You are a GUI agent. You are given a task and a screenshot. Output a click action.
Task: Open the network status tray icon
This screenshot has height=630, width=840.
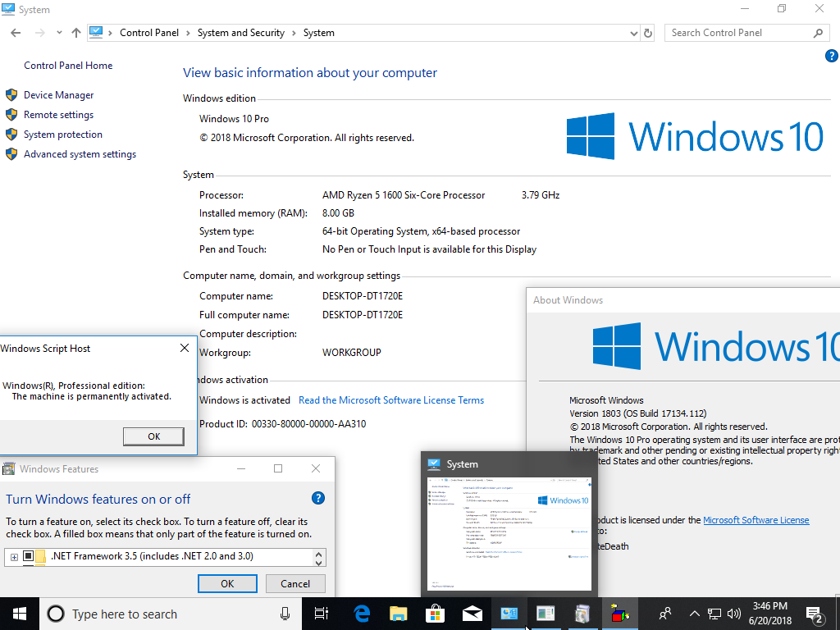click(x=714, y=614)
